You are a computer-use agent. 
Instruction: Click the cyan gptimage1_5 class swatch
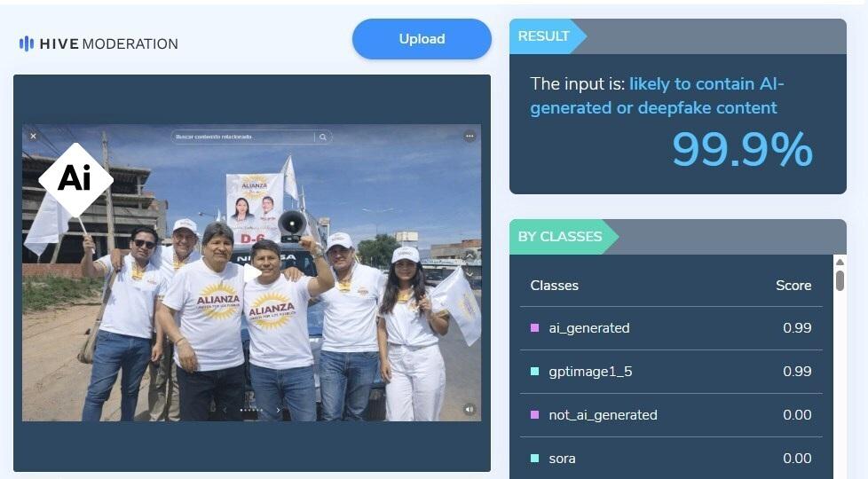535,371
